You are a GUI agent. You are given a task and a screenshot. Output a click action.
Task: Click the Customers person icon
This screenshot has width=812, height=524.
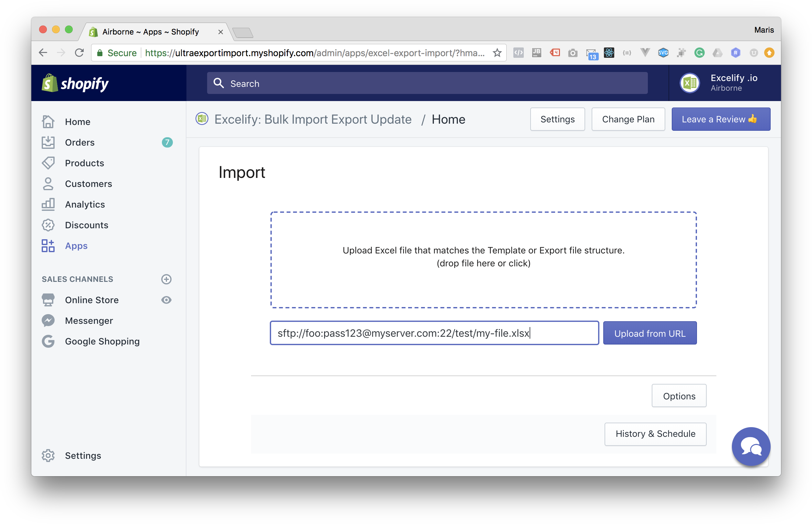(48, 184)
